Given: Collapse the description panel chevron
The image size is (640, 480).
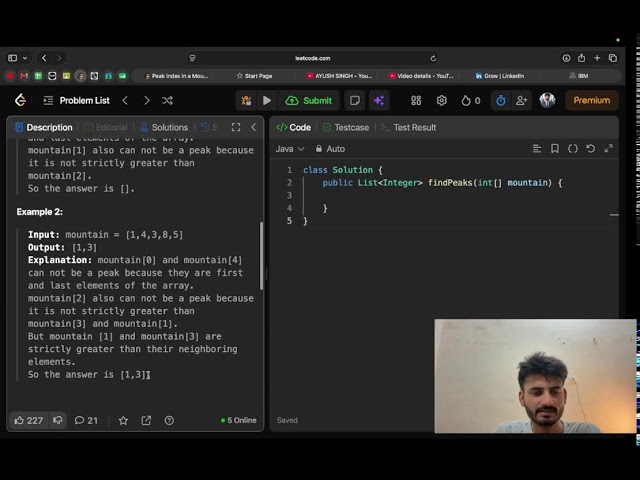Looking at the screenshot, I should pyautogui.click(x=253, y=127).
